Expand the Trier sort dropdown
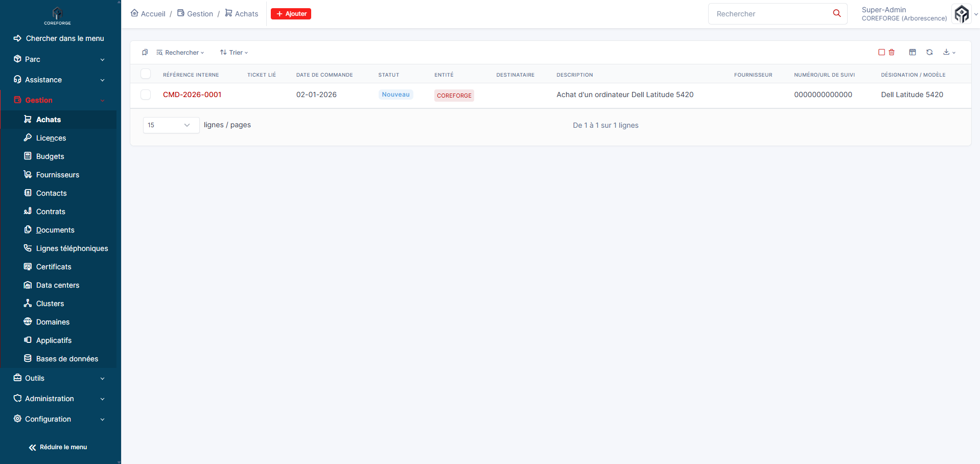This screenshot has width=980, height=464. point(234,53)
